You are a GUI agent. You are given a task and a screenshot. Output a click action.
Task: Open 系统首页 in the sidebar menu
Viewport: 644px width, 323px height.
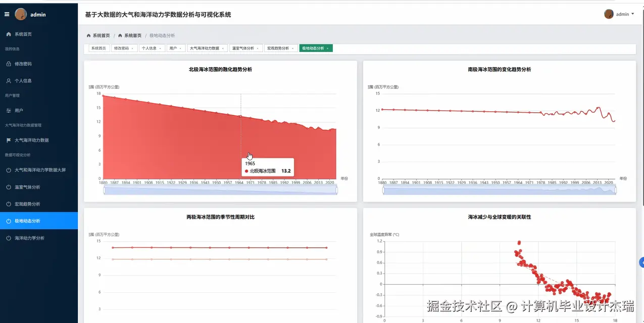(x=39, y=34)
